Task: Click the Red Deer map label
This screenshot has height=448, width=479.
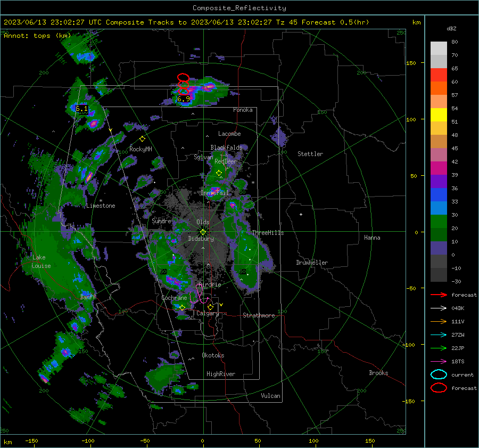Action: pos(226,161)
